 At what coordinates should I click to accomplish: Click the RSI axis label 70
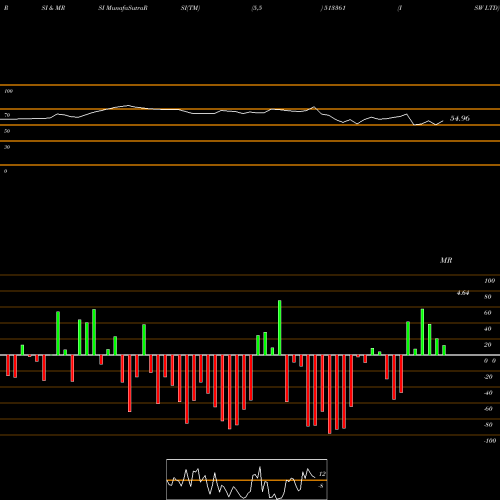7,115
